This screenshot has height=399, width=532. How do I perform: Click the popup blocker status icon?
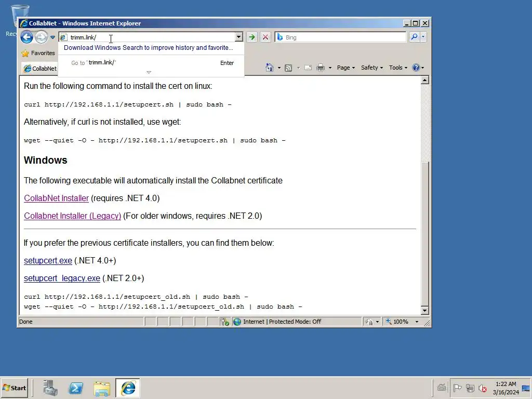pyautogui.click(x=224, y=322)
